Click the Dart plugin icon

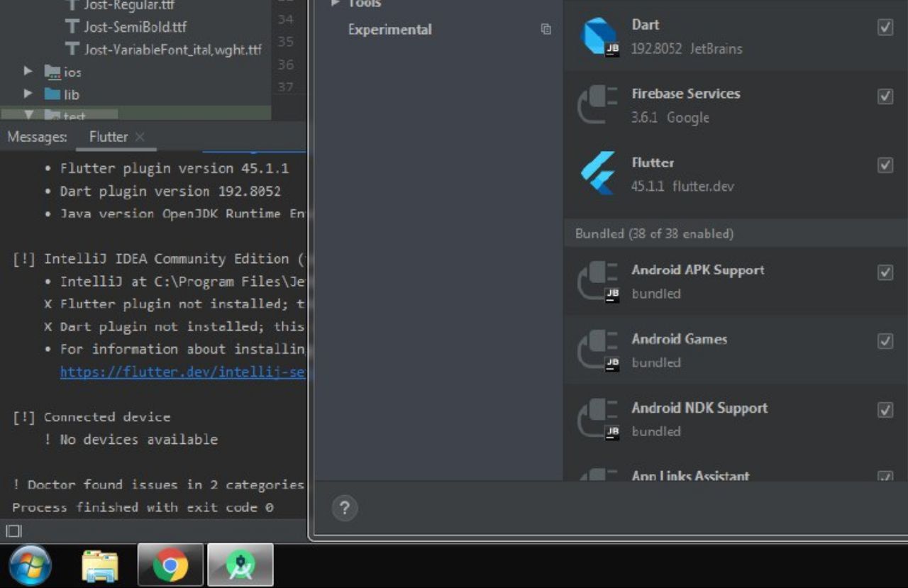[599, 36]
